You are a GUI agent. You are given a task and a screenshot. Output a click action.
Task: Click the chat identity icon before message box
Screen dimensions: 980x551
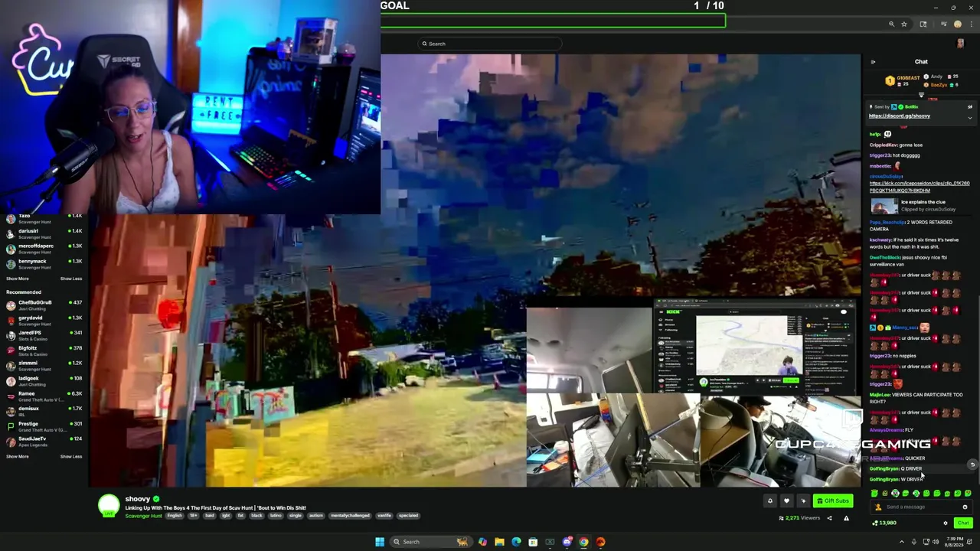point(878,507)
